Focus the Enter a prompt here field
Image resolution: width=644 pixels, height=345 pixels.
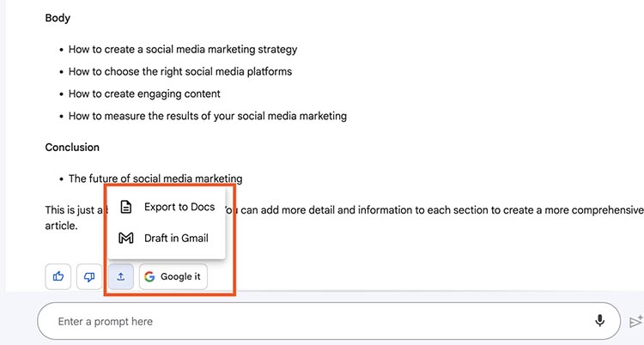click(x=329, y=321)
